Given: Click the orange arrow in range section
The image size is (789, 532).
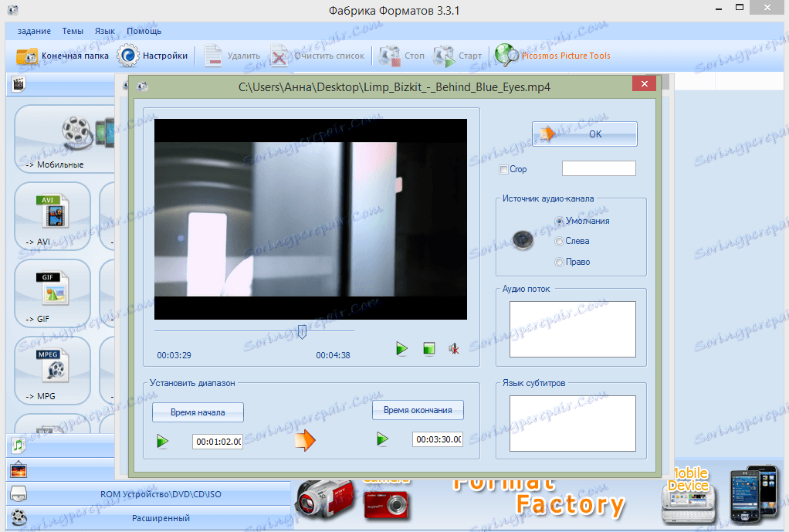Looking at the screenshot, I should (305, 440).
